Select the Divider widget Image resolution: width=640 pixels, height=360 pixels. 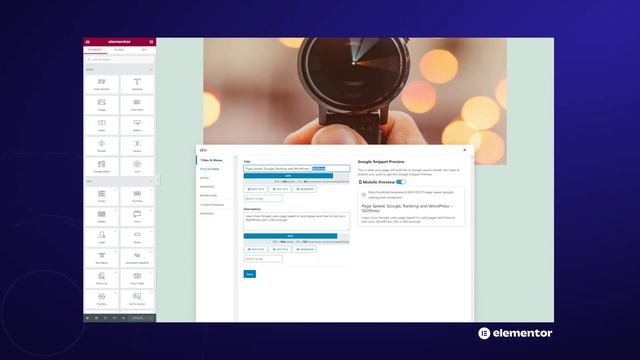pos(102,146)
